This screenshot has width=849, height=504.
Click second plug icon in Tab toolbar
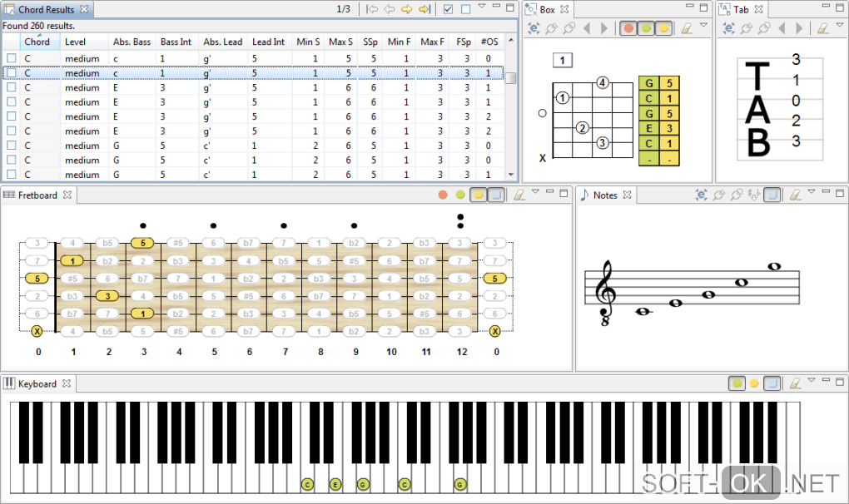click(763, 28)
